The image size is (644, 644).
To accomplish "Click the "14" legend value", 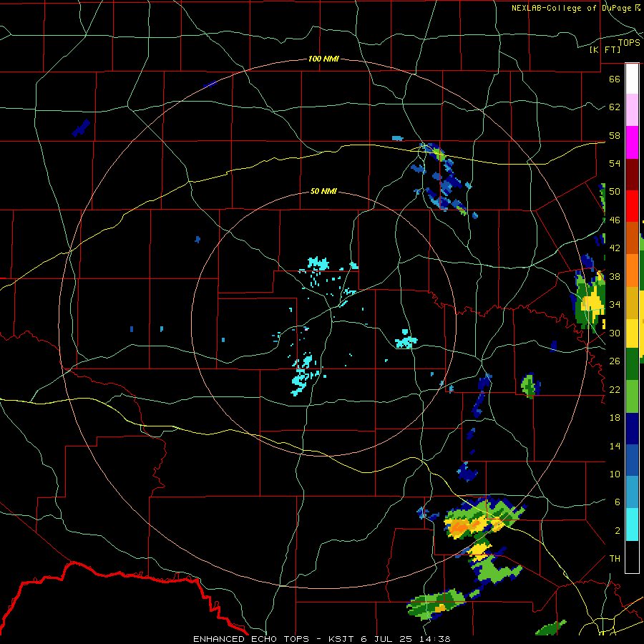I will coord(615,447).
